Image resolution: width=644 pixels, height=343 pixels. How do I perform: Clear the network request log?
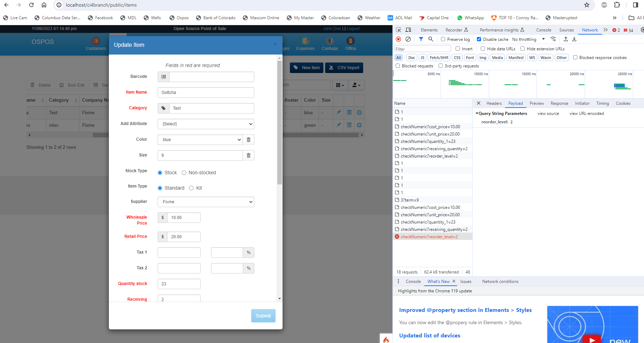408,39
